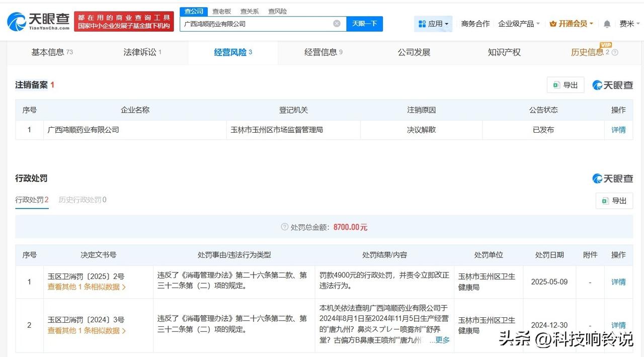Click document number 玉区卫消罚〔2024〕3号
Viewport: 644px width, 357px height.
click(x=86, y=320)
